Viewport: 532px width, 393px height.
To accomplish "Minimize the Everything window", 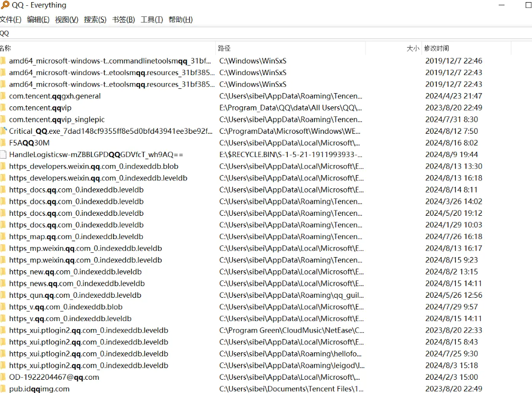I will pyautogui.click(x=502, y=5).
